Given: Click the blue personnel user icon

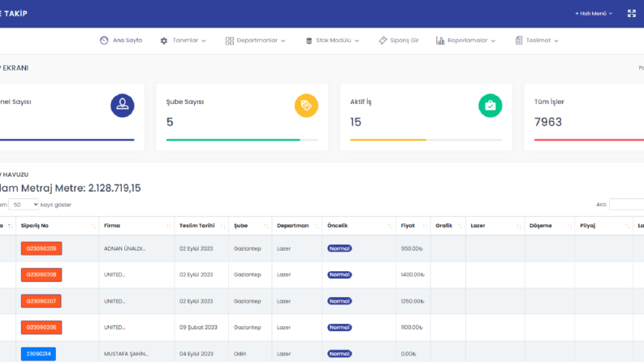Looking at the screenshot, I should pos(123,106).
